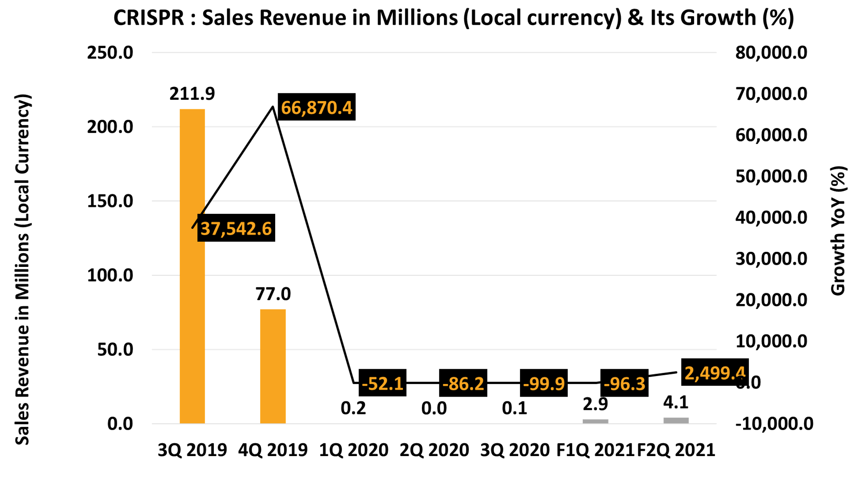Click the 4Q 2019 orange revenue bar
This screenshot has width=868, height=486.
click(x=273, y=366)
